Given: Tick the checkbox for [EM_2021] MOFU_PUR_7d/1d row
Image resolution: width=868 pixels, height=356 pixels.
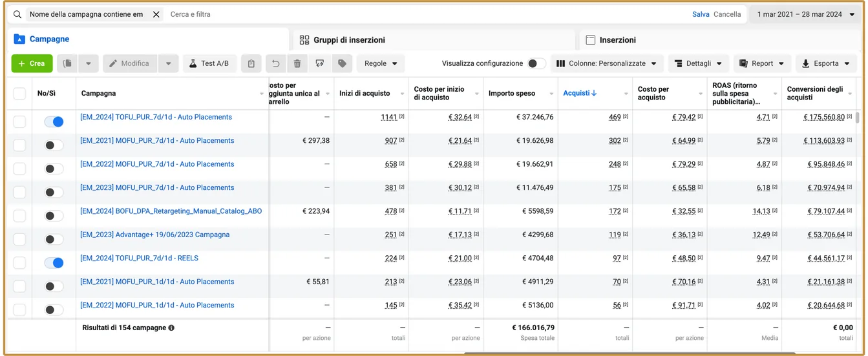Looking at the screenshot, I should tap(19, 145).
